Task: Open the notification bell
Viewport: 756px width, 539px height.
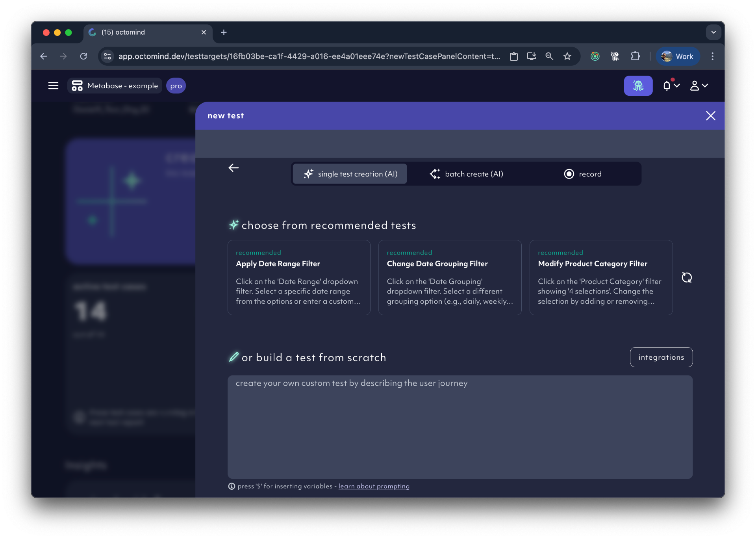Action: click(667, 85)
